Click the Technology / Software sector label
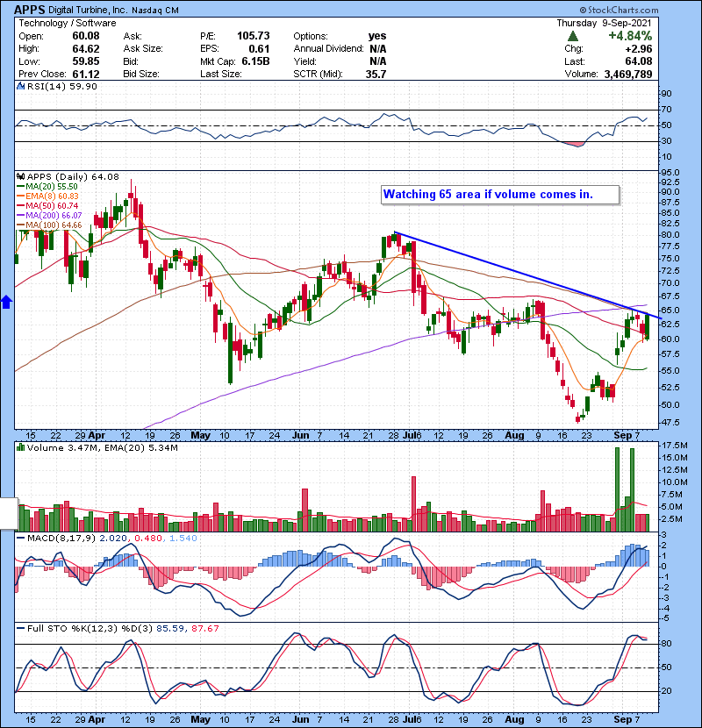 [68, 23]
